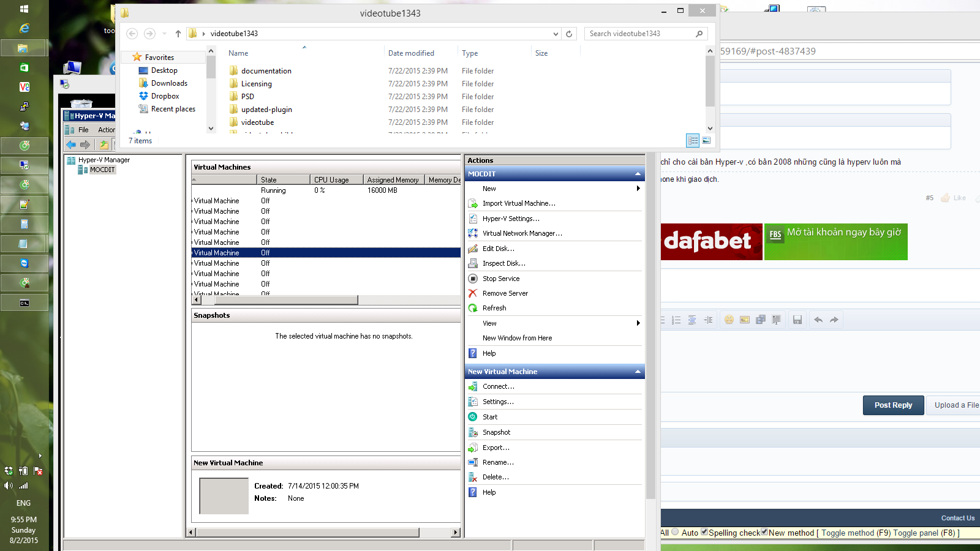This screenshot has height=551, width=980.
Task: Click the volume icon in system tray
Action: point(8,485)
